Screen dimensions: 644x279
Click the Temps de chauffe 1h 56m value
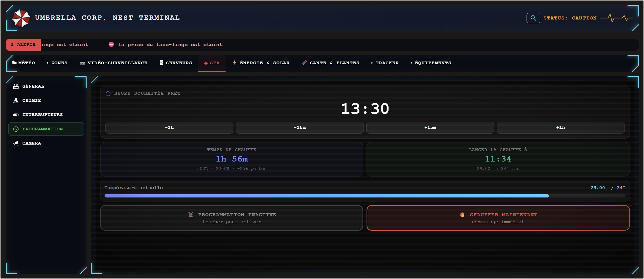[232, 159]
